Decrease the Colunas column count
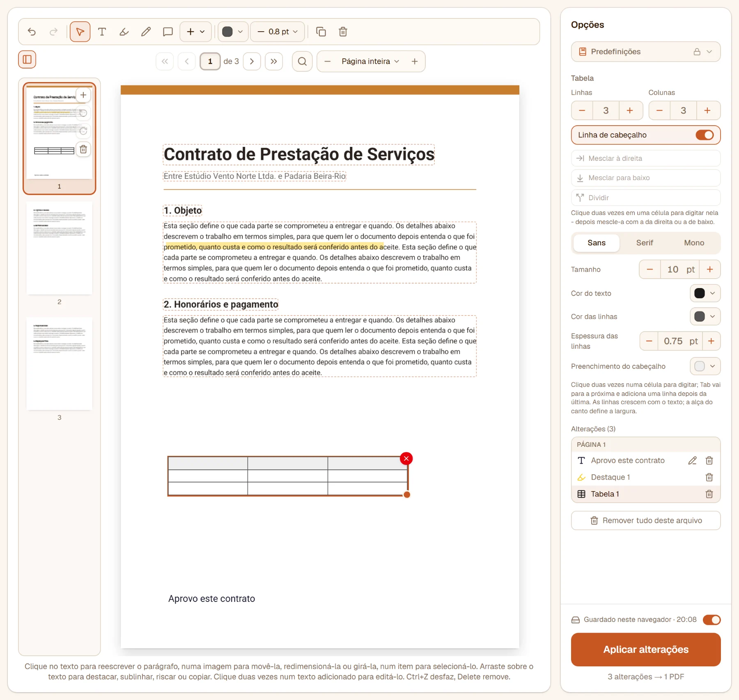The width and height of the screenshot is (739, 700). (x=659, y=110)
